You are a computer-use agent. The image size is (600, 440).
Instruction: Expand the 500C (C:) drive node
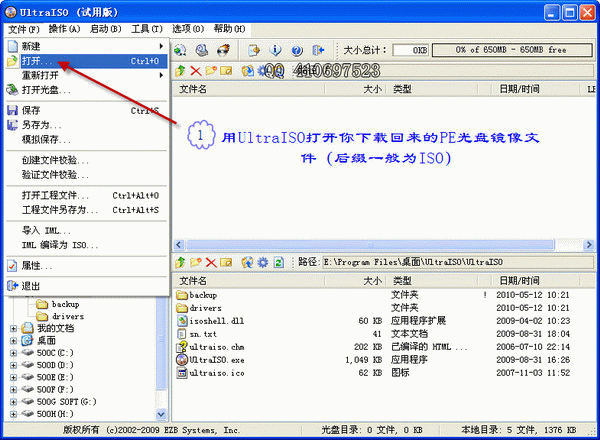pos(12,354)
